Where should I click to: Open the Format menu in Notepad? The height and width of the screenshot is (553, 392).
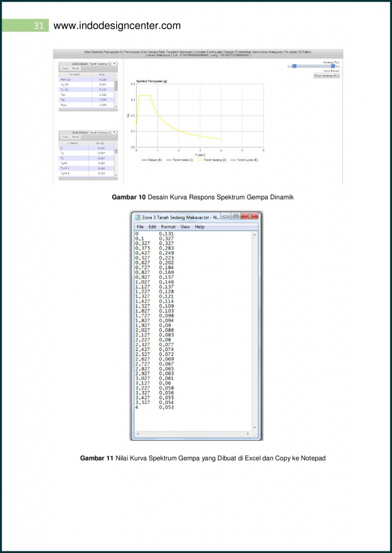tap(168, 227)
